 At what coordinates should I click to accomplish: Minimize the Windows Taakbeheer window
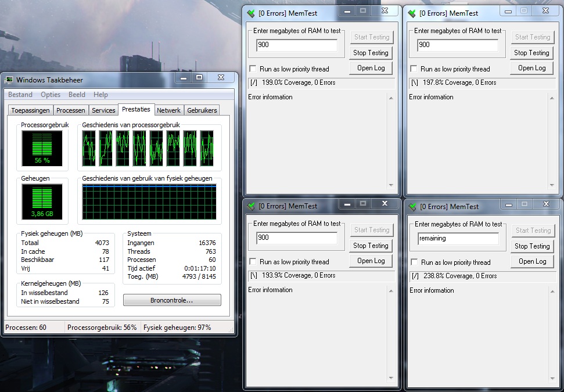184,78
